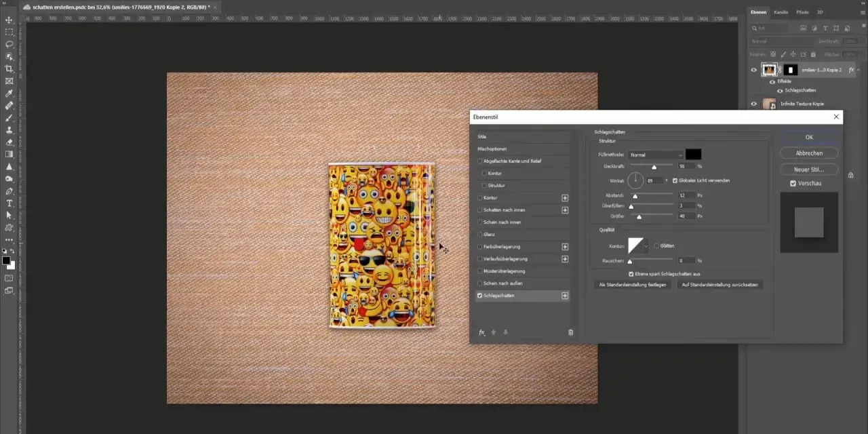This screenshot has width=868, height=434.
Task: Select the Move tool
Action: pyautogui.click(x=9, y=20)
